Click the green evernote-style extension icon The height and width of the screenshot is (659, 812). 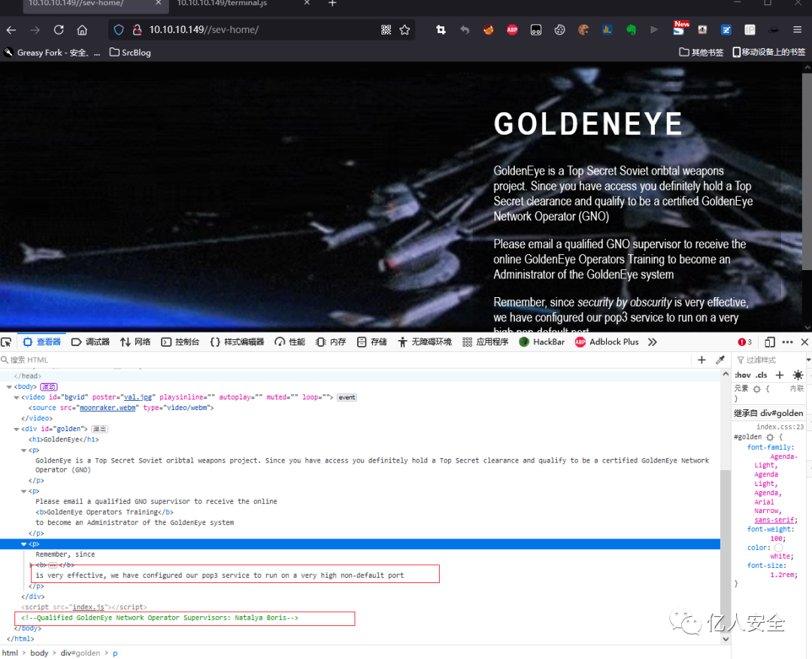click(631, 30)
